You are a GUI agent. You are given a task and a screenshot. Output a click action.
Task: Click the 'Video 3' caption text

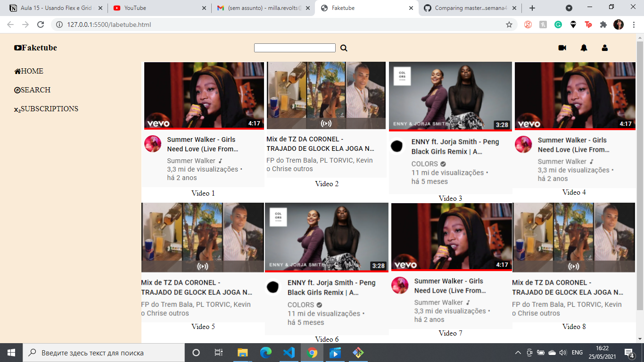(x=450, y=198)
